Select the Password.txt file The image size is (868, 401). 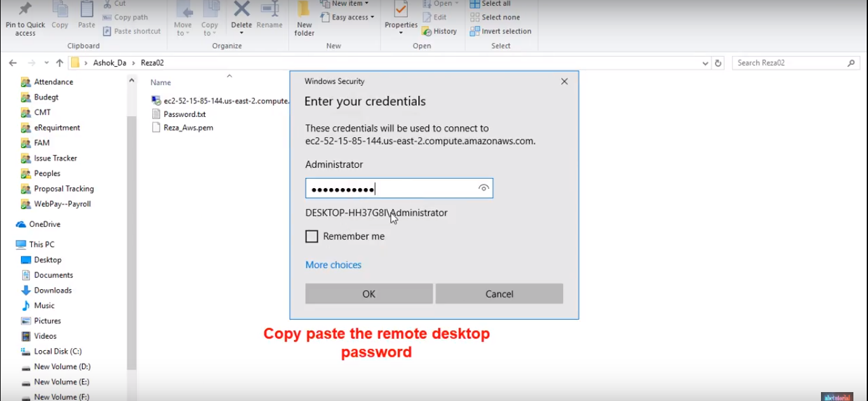pos(184,114)
